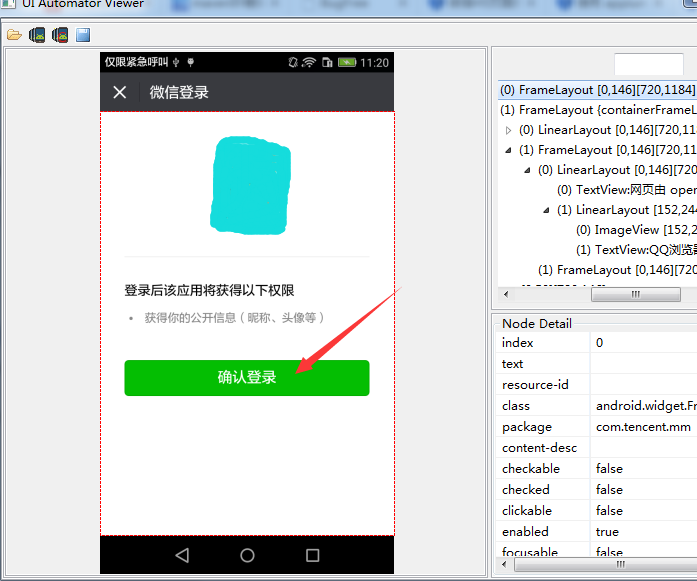Select the TextView:网页由 tree node
Screen dimensions: 697x581
point(627,190)
